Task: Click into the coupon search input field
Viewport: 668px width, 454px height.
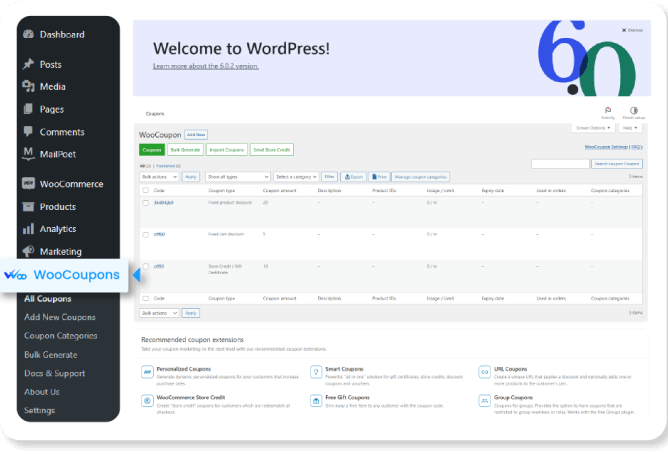Action: 560,164
